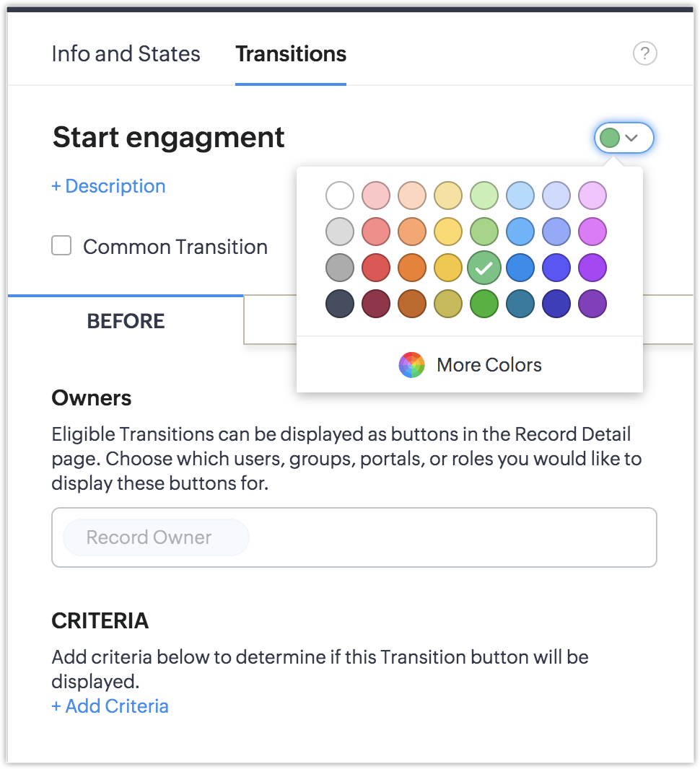
Task: Open the transition color dropdown
Action: [x=624, y=138]
